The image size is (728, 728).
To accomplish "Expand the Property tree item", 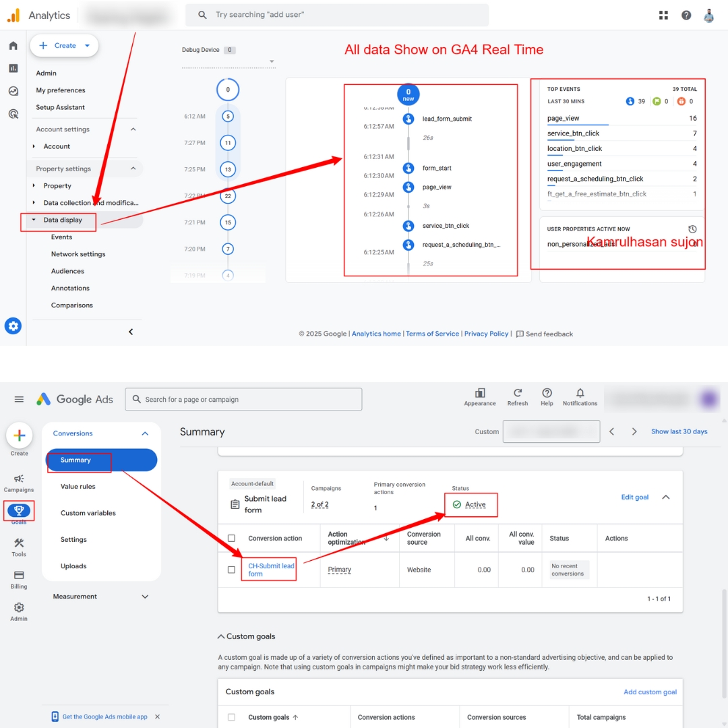I will pyautogui.click(x=34, y=186).
